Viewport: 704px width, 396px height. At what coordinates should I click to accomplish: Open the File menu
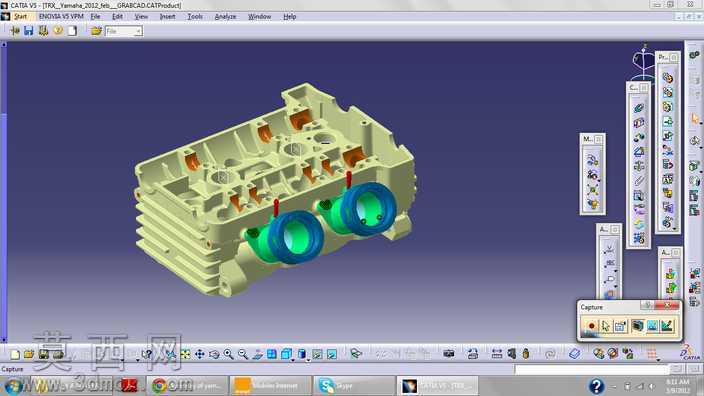95,17
